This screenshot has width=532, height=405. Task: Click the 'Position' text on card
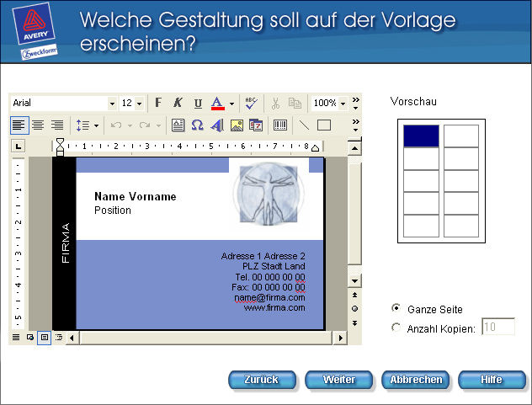(x=113, y=210)
